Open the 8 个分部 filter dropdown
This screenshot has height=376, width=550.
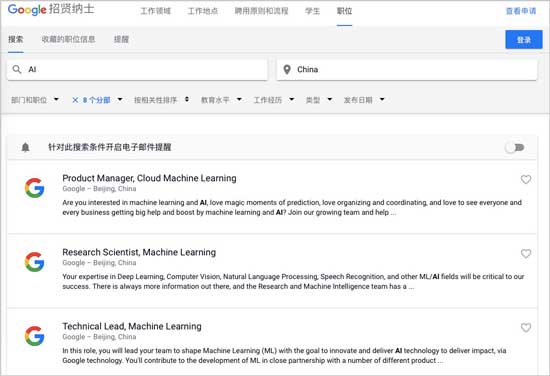[x=102, y=100]
